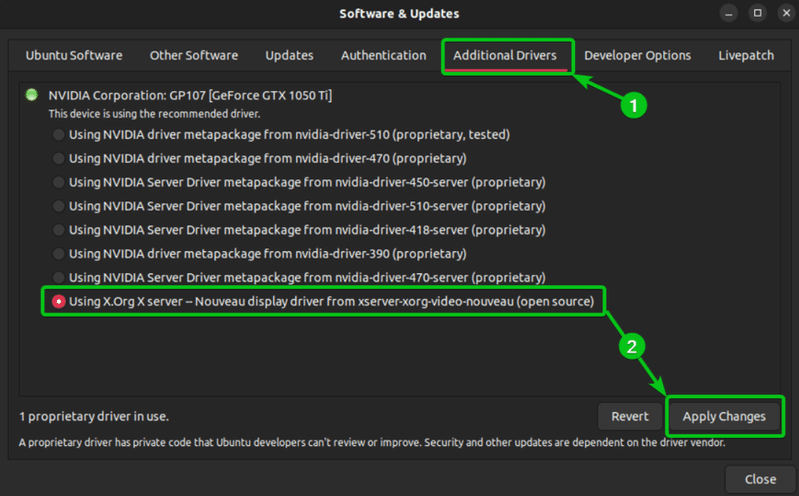
Task: Click the Close button at bottom
Action: coord(760,480)
